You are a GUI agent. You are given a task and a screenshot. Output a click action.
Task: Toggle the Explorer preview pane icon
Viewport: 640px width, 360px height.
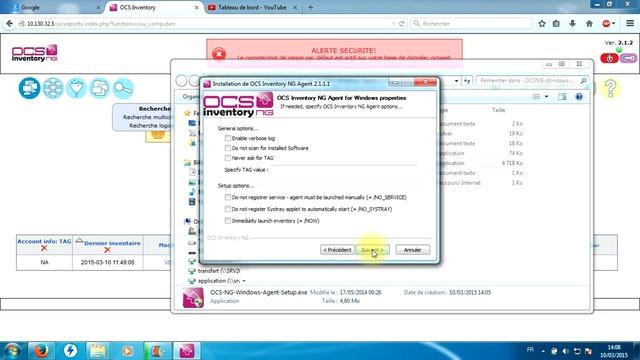pyautogui.click(x=562, y=97)
